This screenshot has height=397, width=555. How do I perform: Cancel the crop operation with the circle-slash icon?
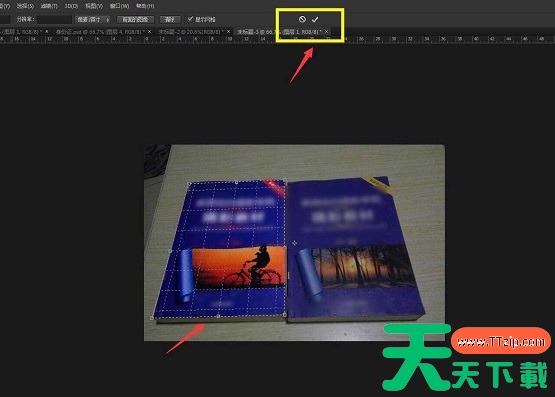(302, 19)
